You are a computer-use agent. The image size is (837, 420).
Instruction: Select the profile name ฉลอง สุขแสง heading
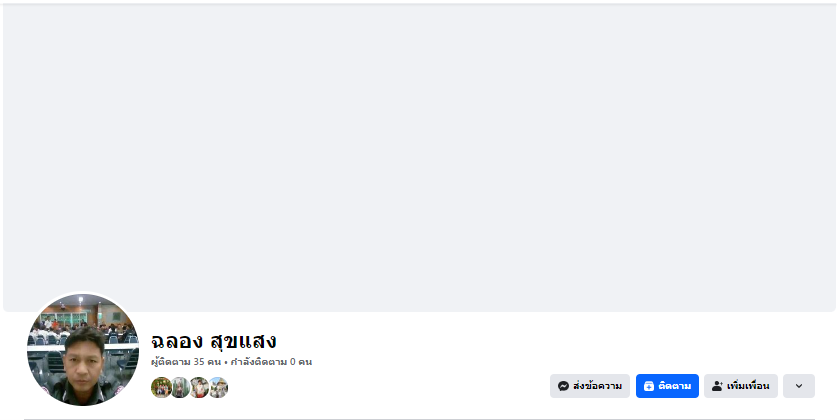pos(214,341)
